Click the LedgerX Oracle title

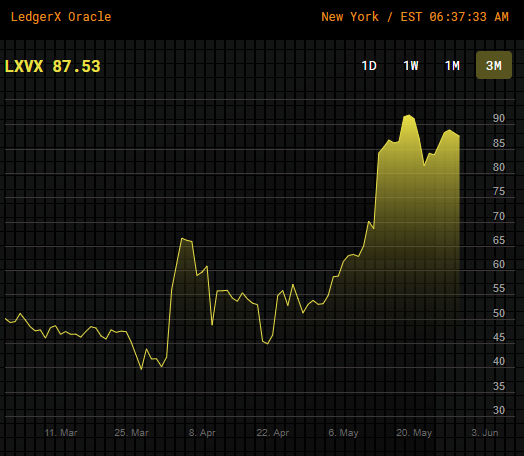(x=61, y=17)
